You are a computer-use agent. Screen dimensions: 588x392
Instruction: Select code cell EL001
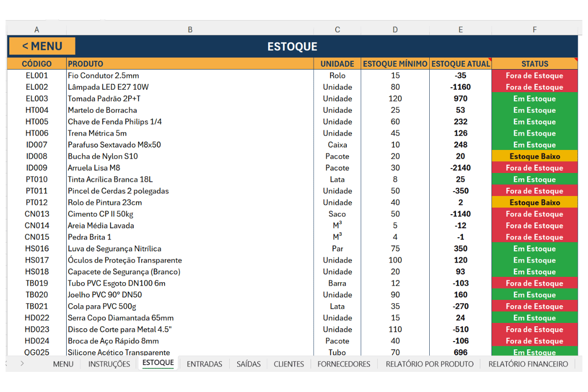click(37, 75)
